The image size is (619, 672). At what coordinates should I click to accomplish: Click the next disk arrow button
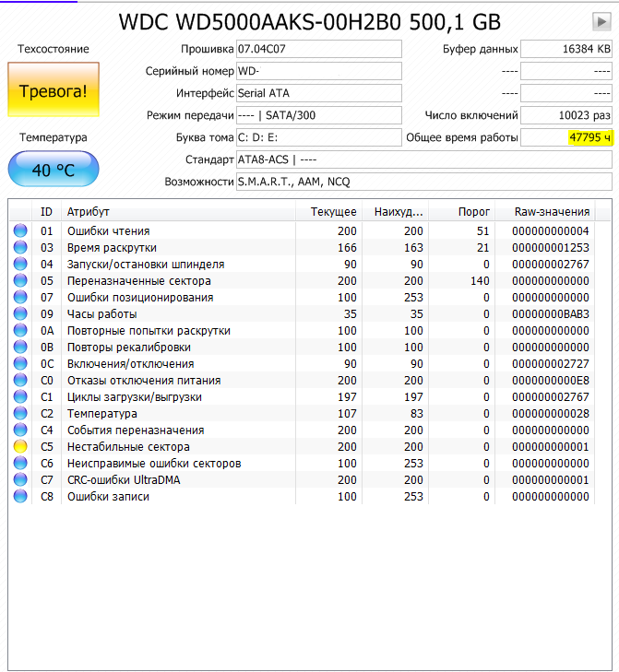601,21
